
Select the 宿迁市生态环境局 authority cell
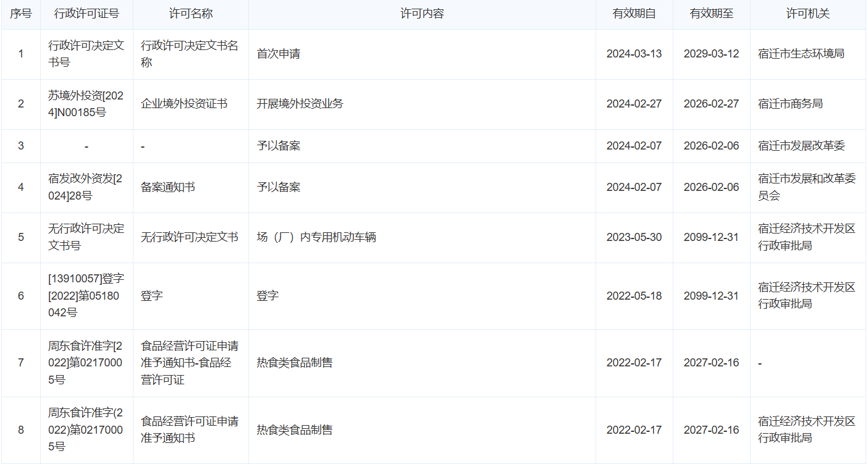pyautogui.click(x=801, y=54)
